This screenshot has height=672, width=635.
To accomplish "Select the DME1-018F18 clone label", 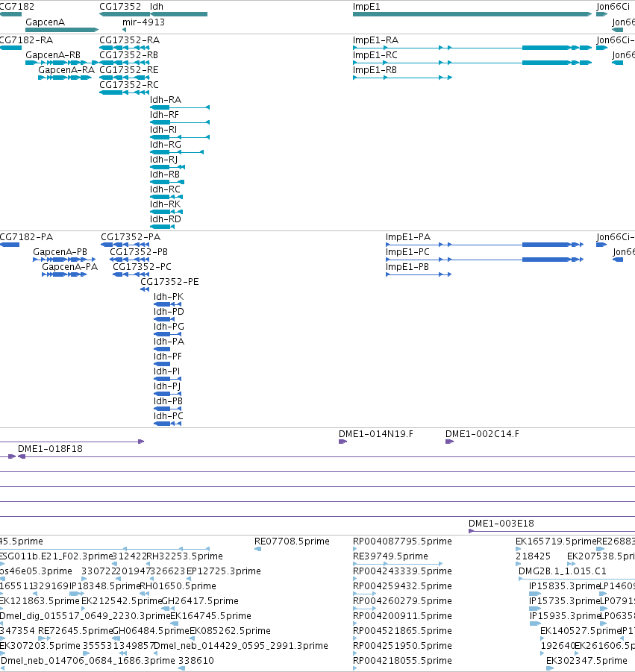I will 50,449.
